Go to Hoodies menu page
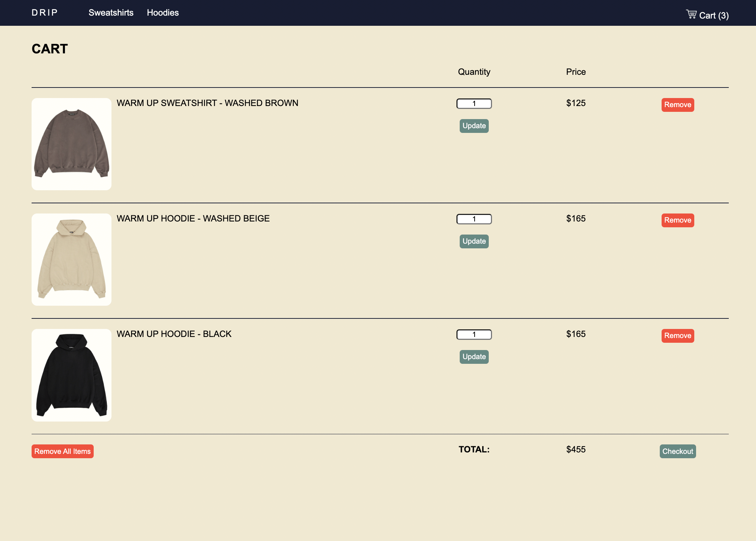The height and width of the screenshot is (541, 756). (x=163, y=13)
